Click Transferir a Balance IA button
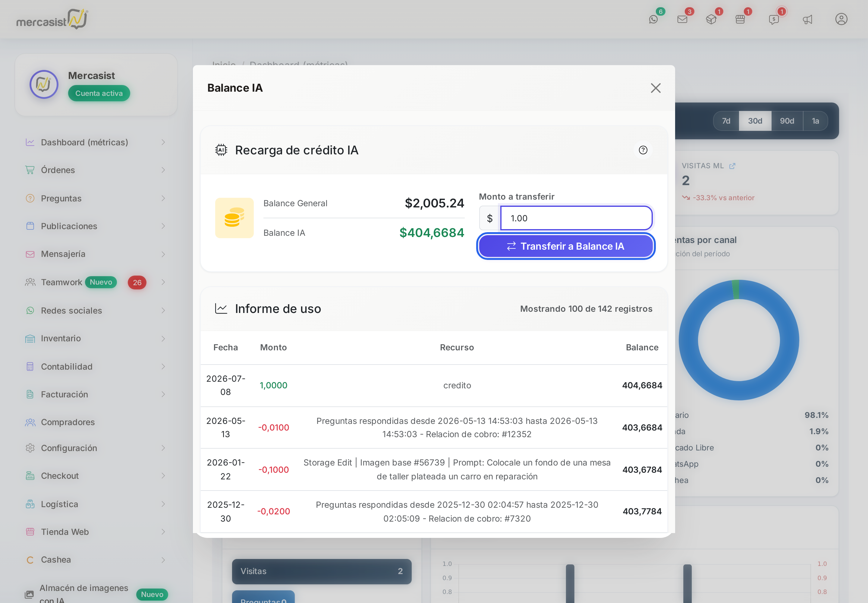Viewport: 868px width, 603px height. click(x=565, y=246)
